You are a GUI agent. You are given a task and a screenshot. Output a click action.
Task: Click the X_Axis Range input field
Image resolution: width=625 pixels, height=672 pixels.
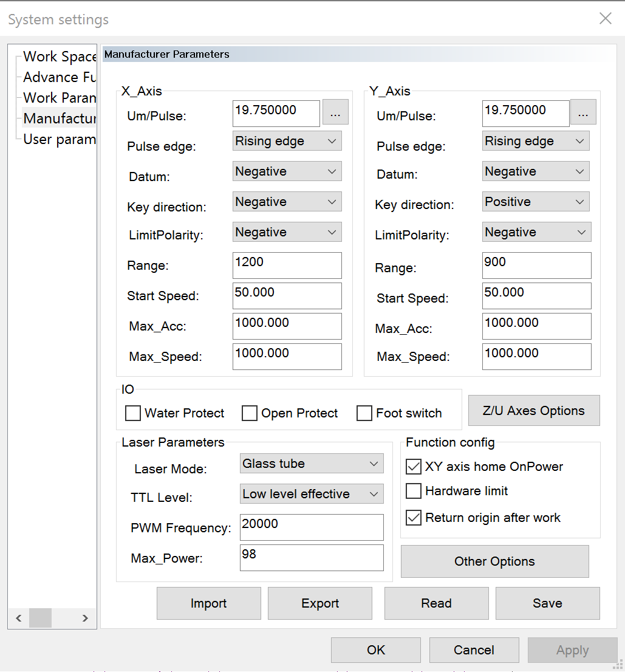click(x=287, y=266)
